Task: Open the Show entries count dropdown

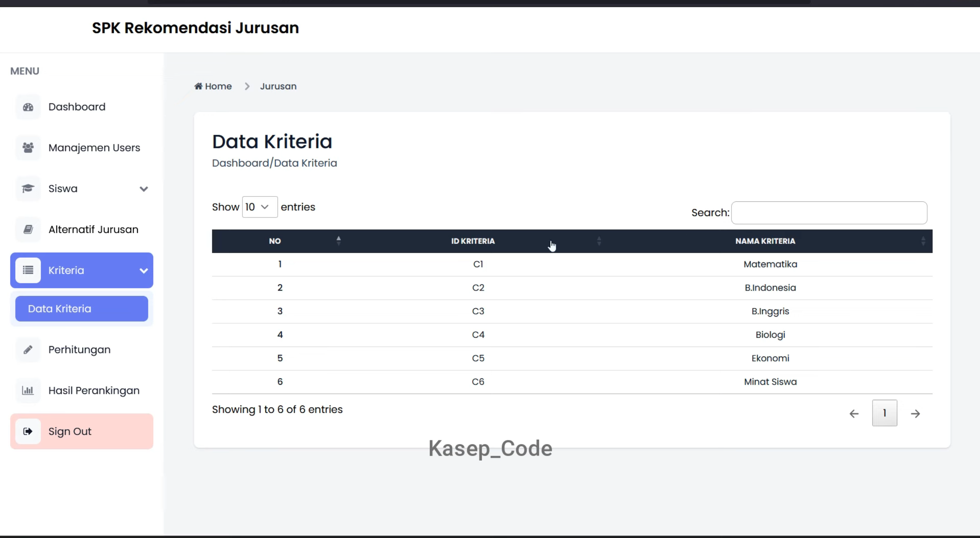Action: [260, 207]
